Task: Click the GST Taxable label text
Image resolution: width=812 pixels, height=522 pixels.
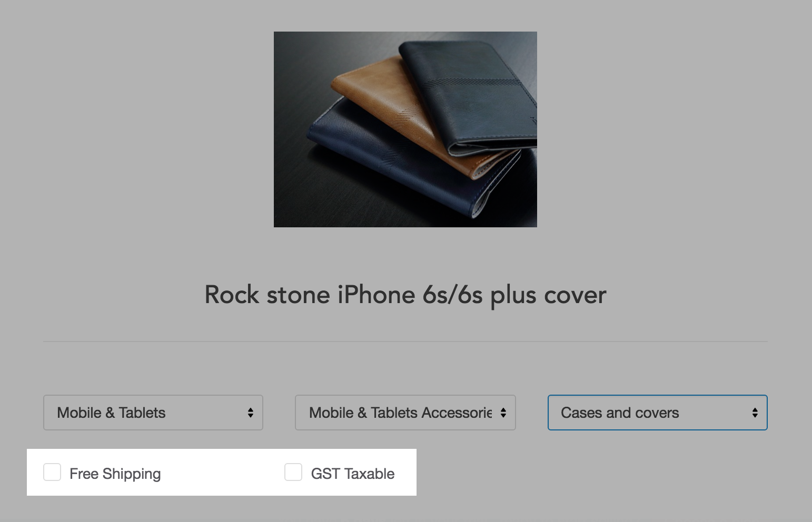Action: click(x=353, y=474)
